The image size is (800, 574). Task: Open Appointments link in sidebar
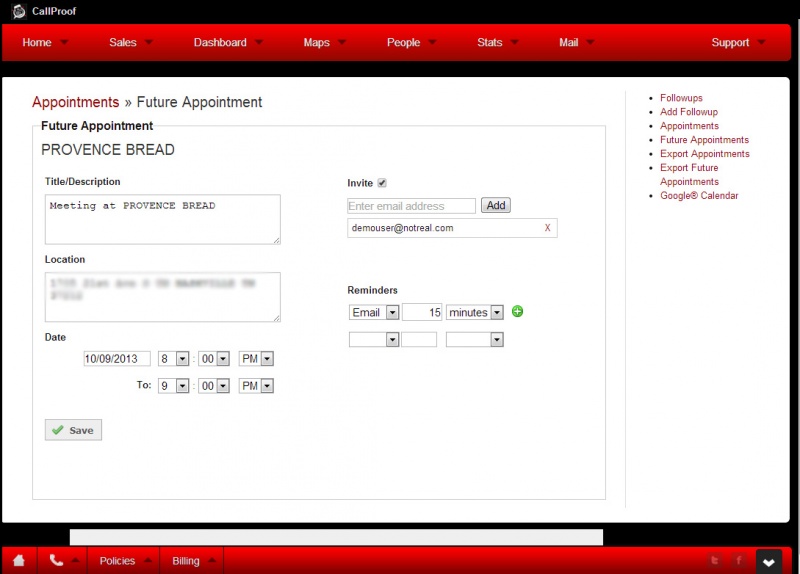(x=689, y=126)
